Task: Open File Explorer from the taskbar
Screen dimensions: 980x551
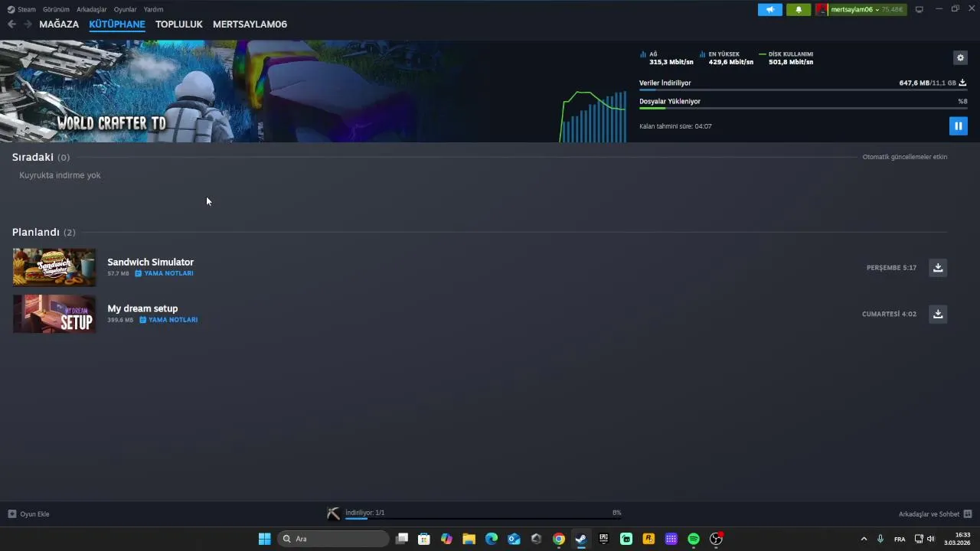Action: [x=469, y=539]
